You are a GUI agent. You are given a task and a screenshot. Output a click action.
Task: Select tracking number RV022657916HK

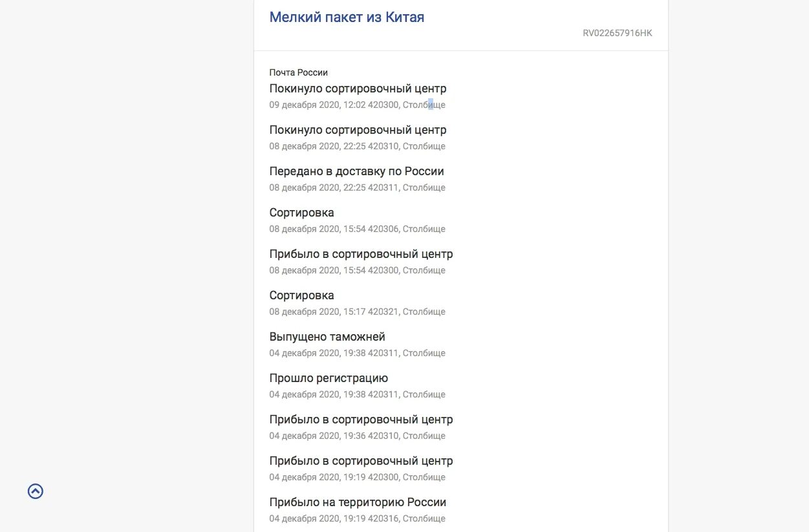[617, 34]
